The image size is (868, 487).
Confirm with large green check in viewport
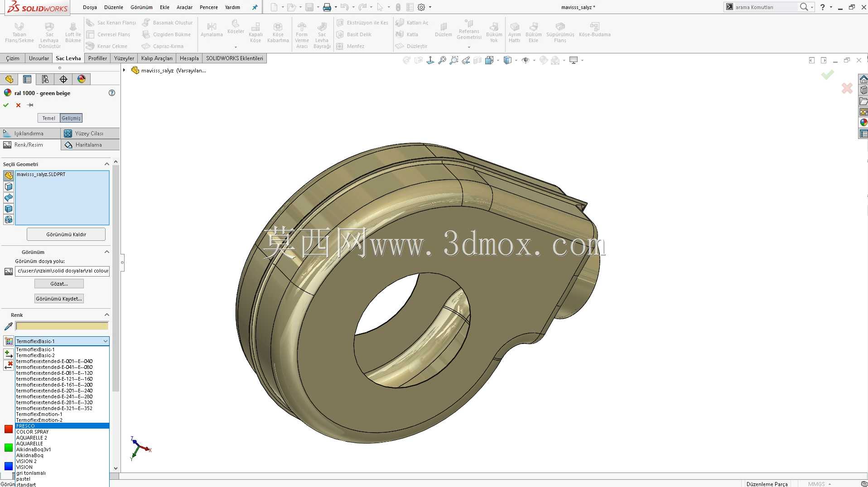tap(827, 75)
